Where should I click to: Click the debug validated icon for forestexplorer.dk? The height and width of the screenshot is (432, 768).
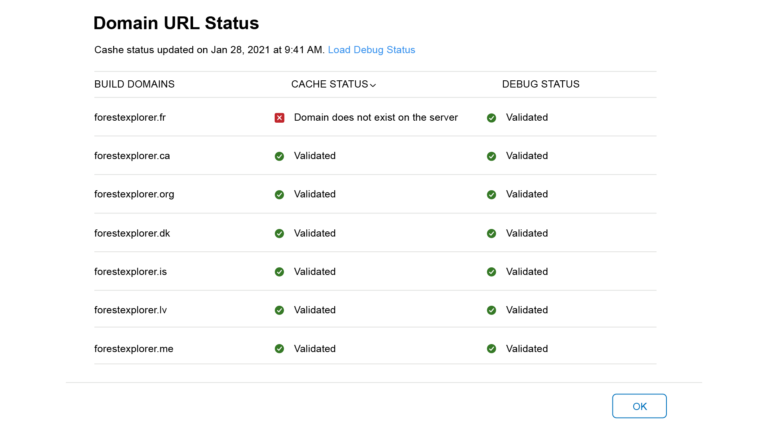(x=491, y=233)
